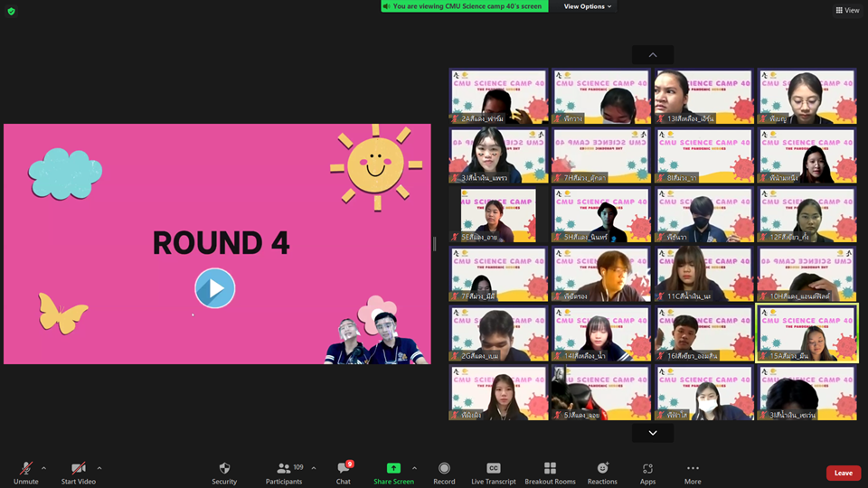
Task: Click the green encryption shield icon
Action: coord(11,11)
